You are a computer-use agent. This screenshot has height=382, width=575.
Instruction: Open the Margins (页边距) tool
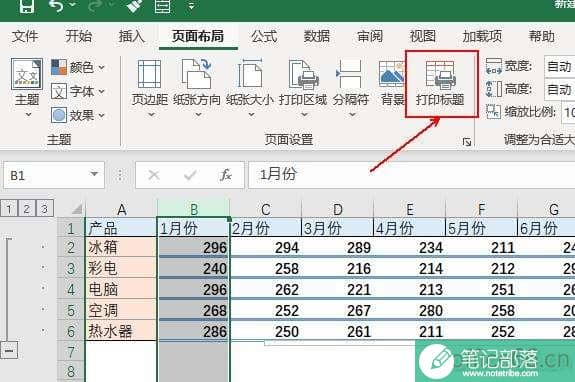(150, 88)
